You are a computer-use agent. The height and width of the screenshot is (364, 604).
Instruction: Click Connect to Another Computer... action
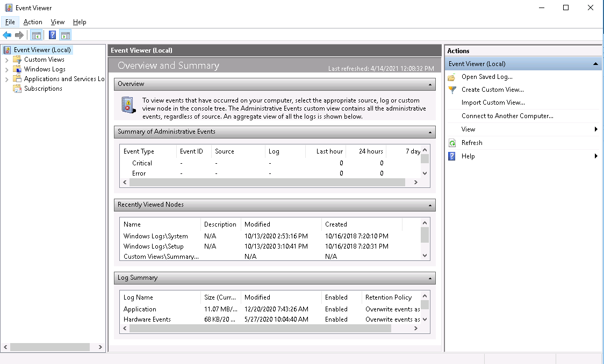click(507, 116)
